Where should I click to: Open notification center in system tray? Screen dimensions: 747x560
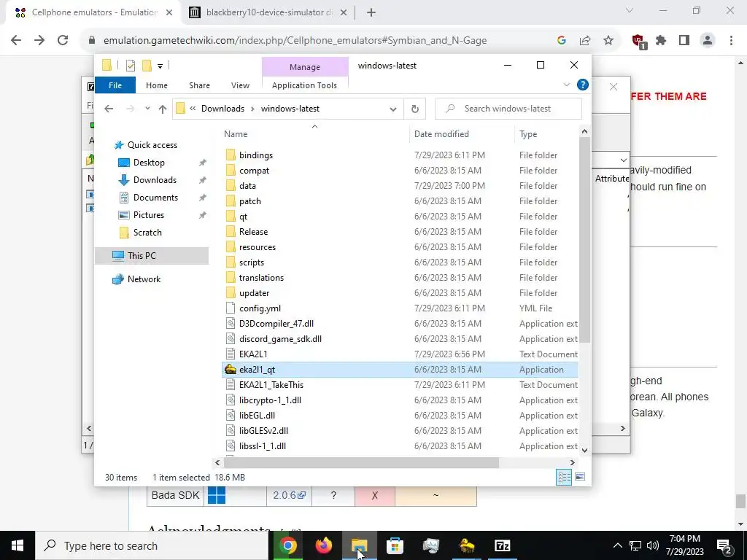[724, 545]
